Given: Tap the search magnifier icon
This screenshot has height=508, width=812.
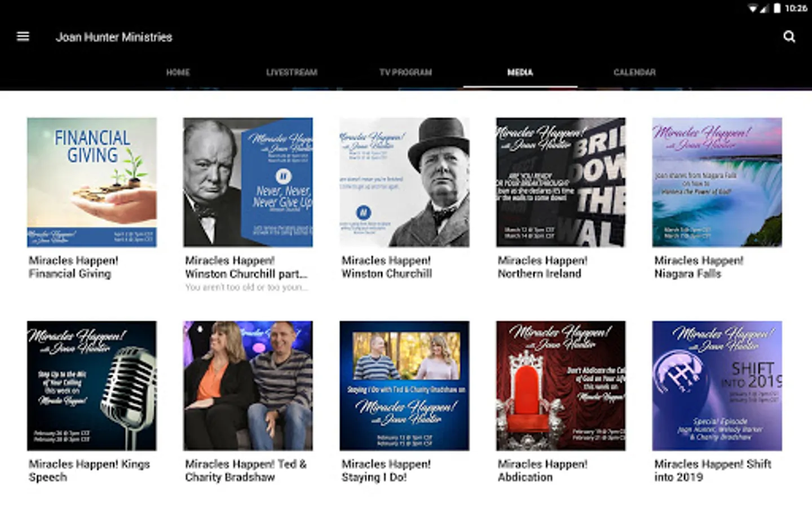Looking at the screenshot, I should click(789, 37).
